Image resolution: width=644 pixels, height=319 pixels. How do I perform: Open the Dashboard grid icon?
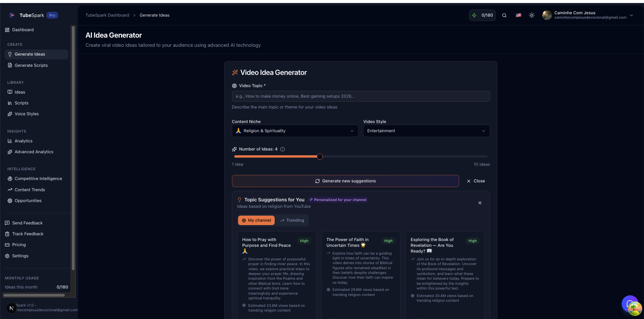[x=7, y=30]
